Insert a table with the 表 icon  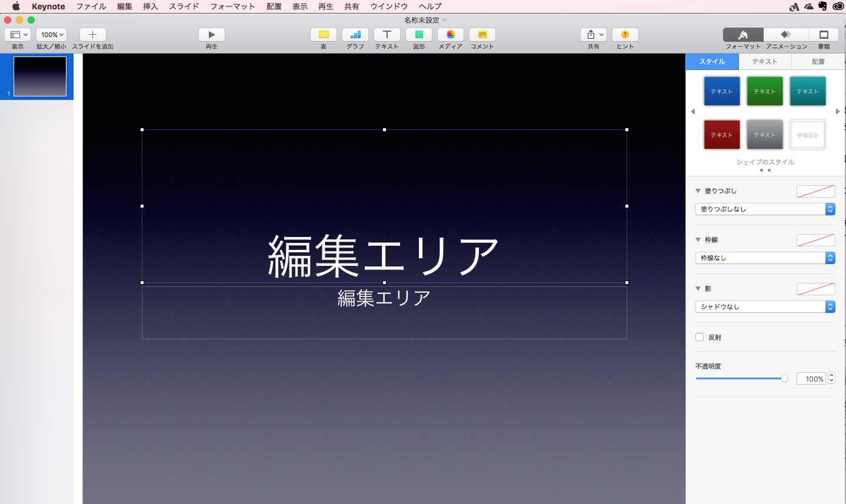(324, 35)
